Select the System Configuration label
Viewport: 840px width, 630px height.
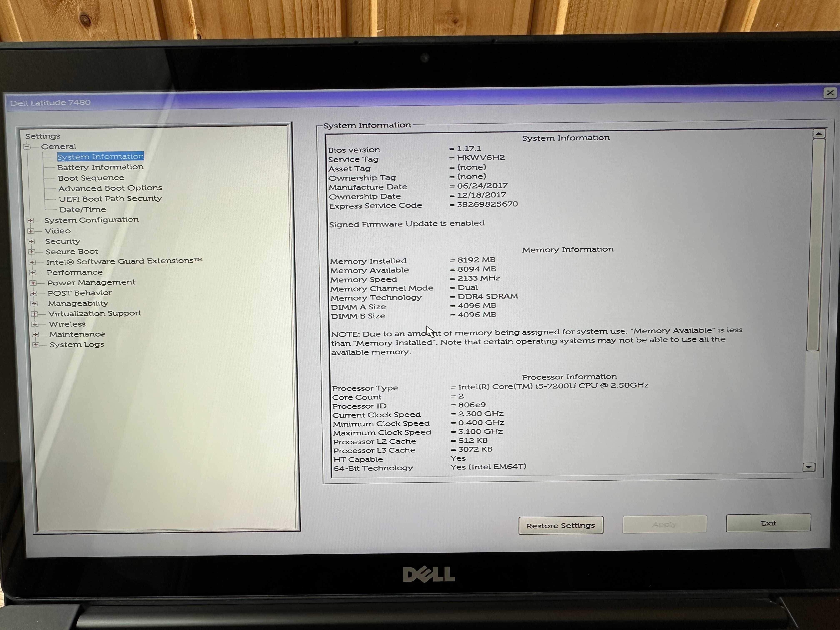coord(91,220)
